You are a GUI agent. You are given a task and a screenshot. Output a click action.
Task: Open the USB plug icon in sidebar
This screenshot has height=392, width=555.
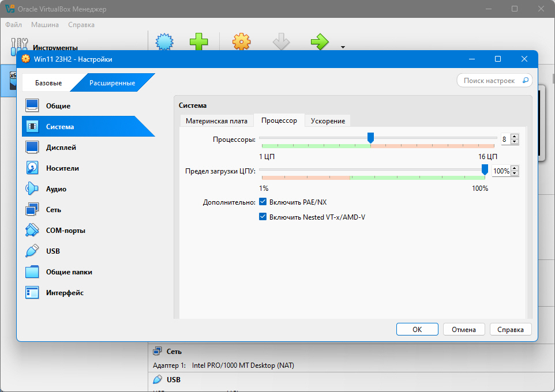click(32, 251)
